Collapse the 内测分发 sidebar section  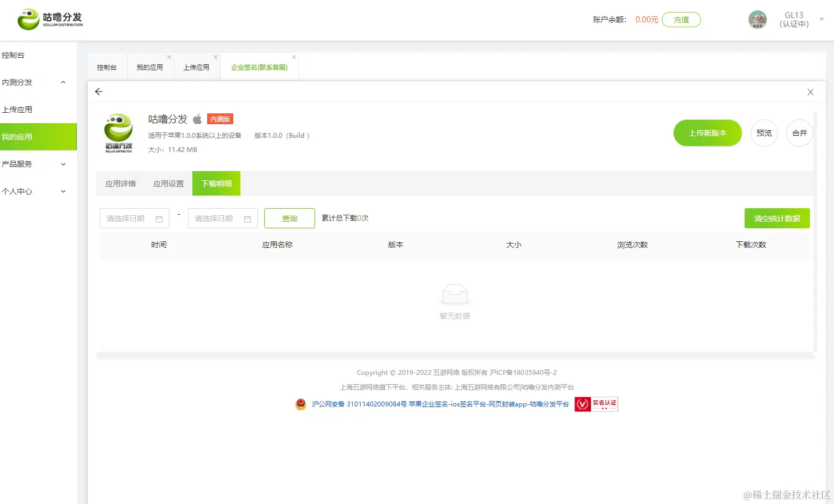pos(38,82)
